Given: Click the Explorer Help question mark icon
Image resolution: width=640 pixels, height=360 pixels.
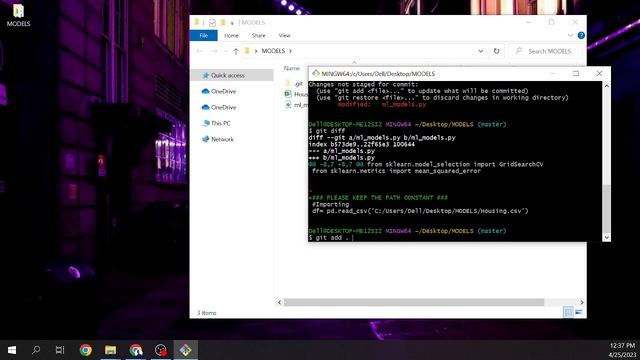Looking at the screenshot, I should point(581,36).
